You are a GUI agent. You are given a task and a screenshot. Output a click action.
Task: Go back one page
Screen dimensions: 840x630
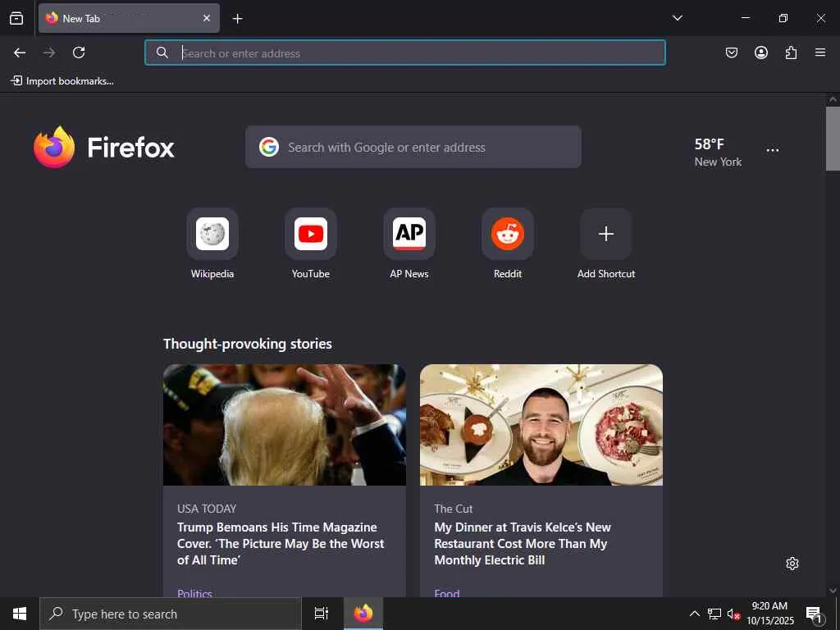[20, 52]
